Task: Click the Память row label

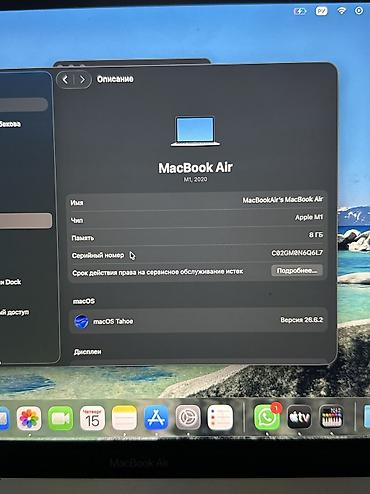Action: tap(83, 238)
